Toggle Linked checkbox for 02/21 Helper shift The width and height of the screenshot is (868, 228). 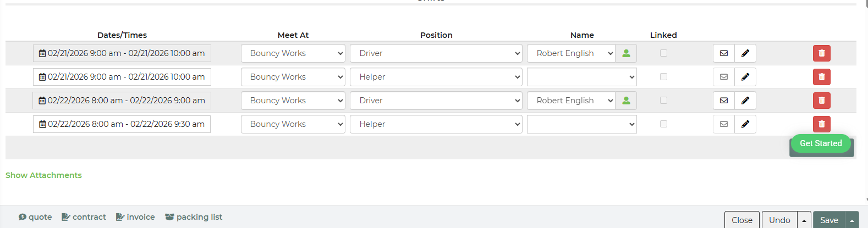pos(663,77)
